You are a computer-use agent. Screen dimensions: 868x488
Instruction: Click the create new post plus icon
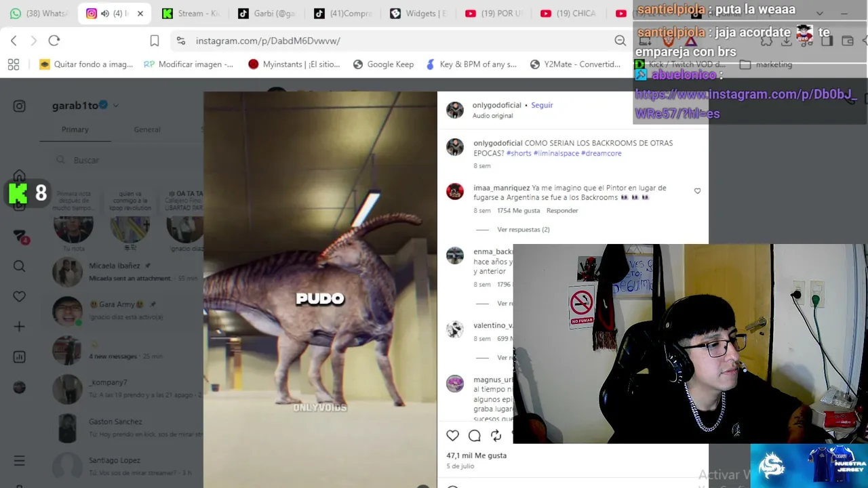click(x=19, y=327)
